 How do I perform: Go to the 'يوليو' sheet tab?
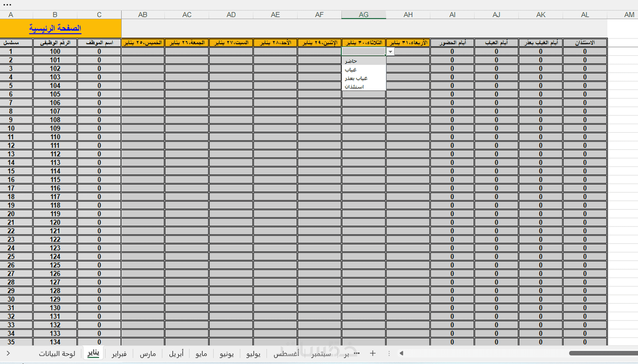pyautogui.click(x=253, y=353)
